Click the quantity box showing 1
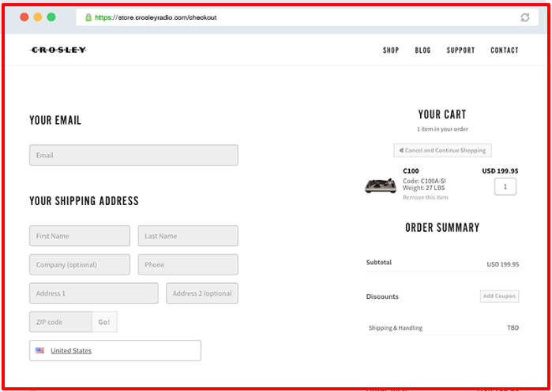The image size is (552, 392). 505,187
